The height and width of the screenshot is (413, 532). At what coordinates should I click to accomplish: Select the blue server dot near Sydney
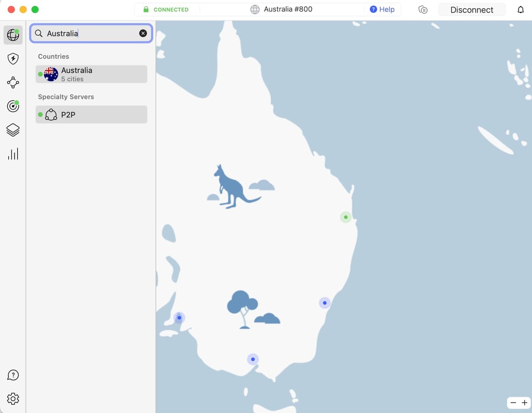point(325,303)
